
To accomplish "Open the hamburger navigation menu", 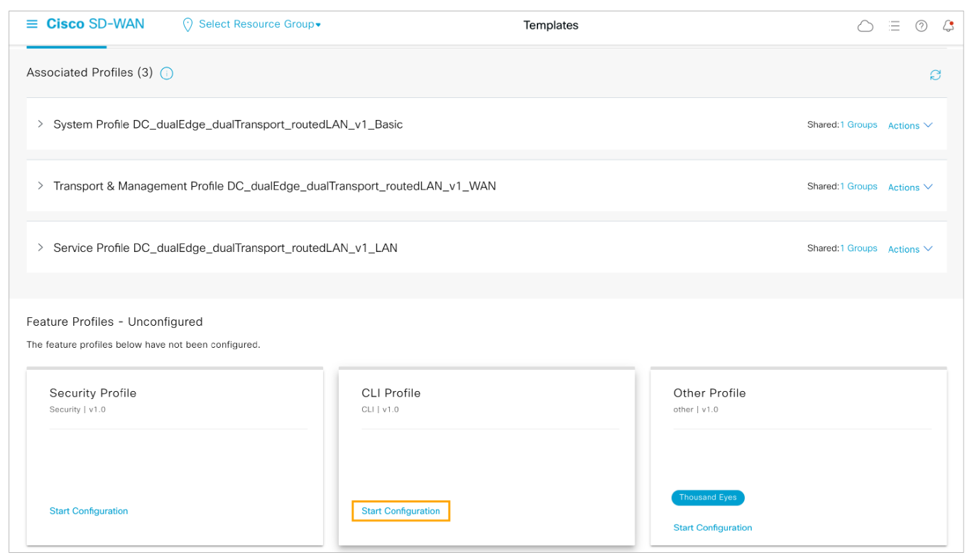I will point(32,24).
